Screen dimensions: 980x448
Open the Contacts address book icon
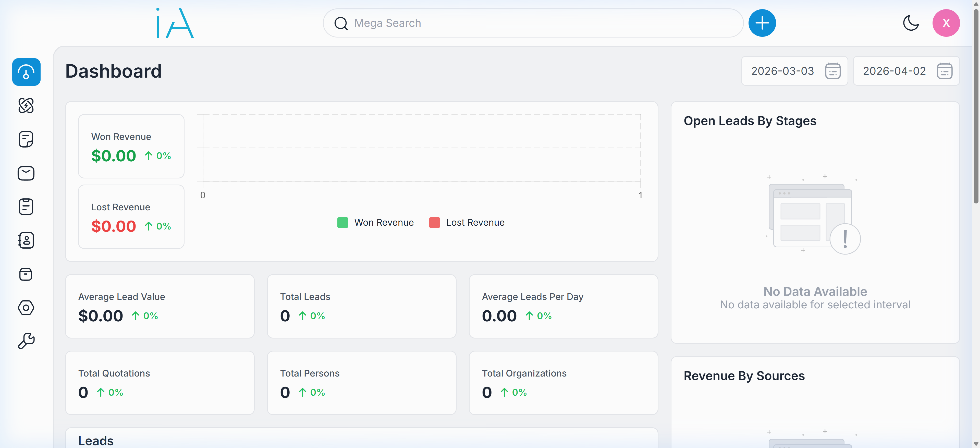pyautogui.click(x=26, y=240)
